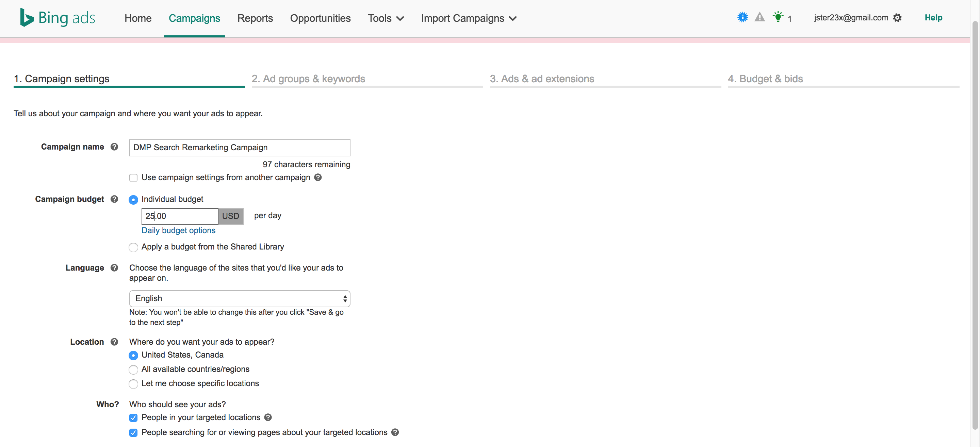
Task: Click help icon next to Campaign name
Action: [x=114, y=147]
